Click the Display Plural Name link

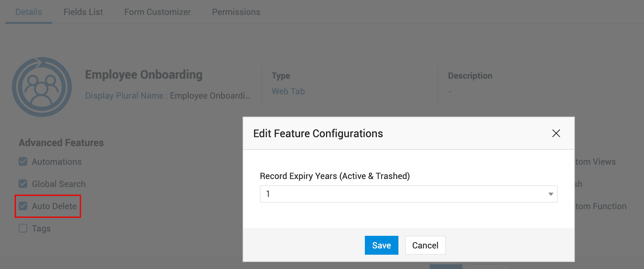pos(124,96)
